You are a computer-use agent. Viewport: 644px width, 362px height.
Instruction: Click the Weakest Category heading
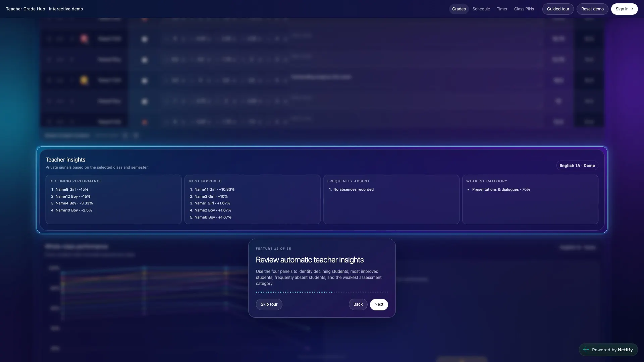tap(486, 181)
